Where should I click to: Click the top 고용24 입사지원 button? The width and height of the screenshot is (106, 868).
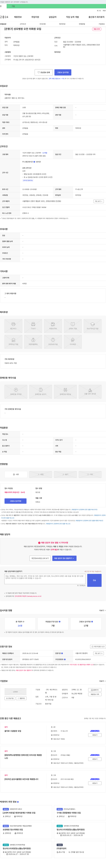[x=63, y=72]
